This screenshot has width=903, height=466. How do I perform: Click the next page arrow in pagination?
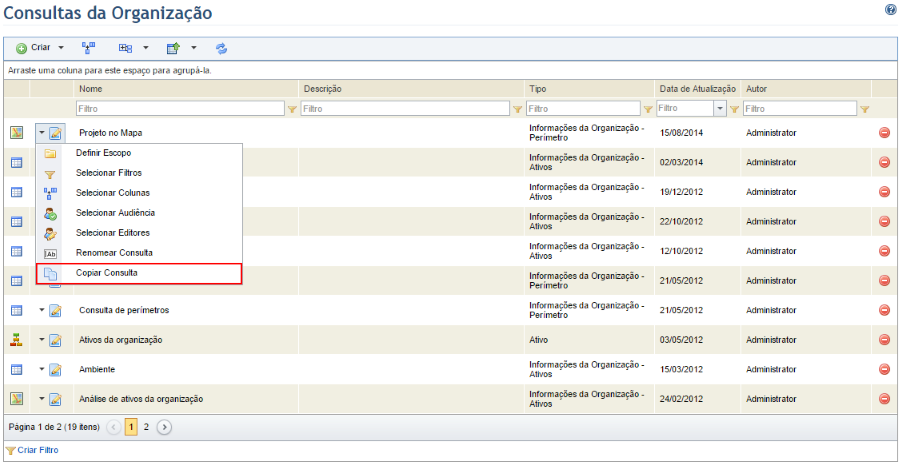click(x=165, y=427)
